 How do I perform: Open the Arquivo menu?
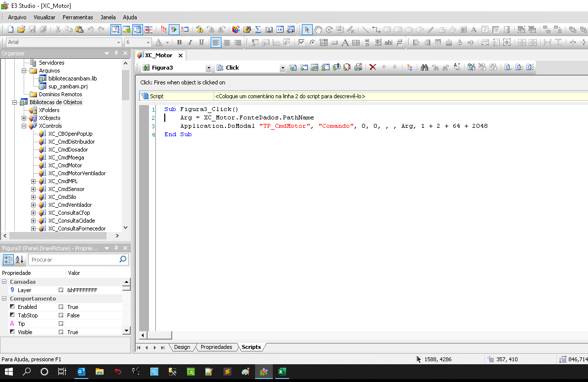coord(17,17)
